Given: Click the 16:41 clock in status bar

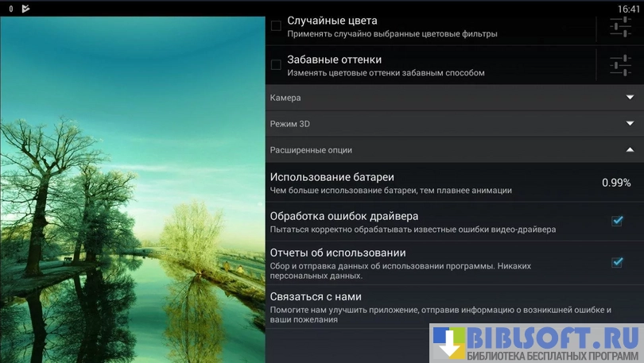Looking at the screenshot, I should pos(627,9).
